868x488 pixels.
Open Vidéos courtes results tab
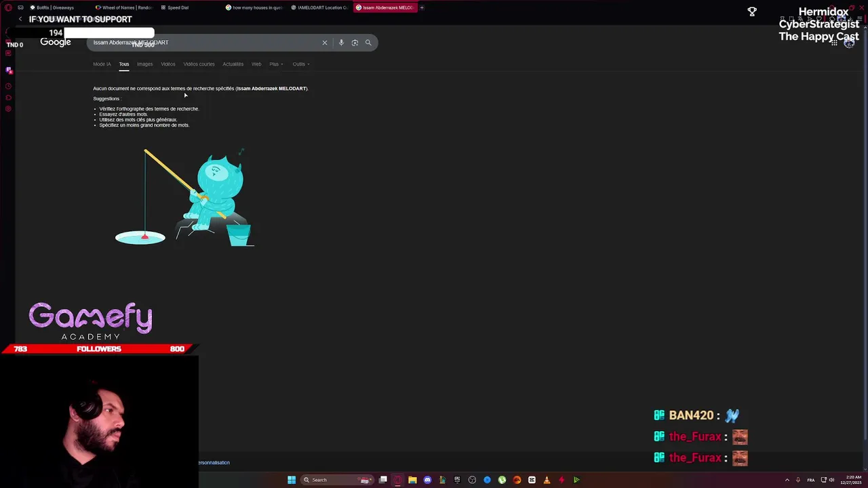coord(199,64)
